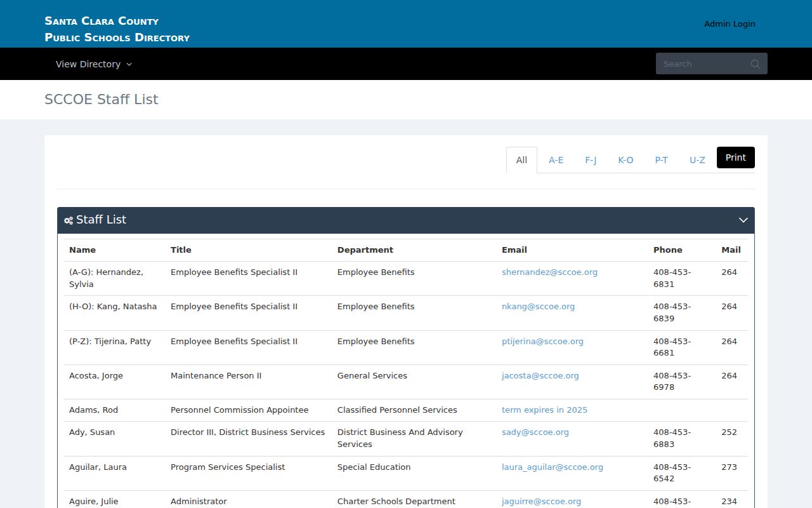Click phone number 408-453-6681
The width and height of the screenshot is (812, 508).
[672, 347]
